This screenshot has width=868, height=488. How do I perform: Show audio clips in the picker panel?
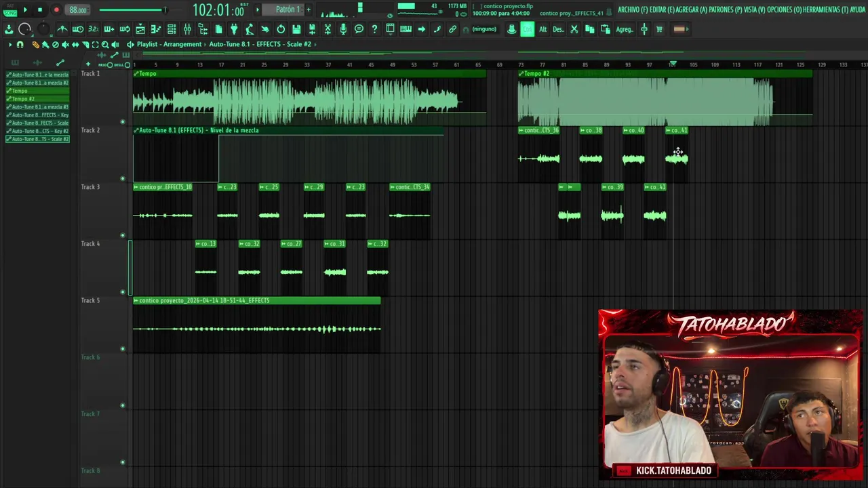[37, 62]
